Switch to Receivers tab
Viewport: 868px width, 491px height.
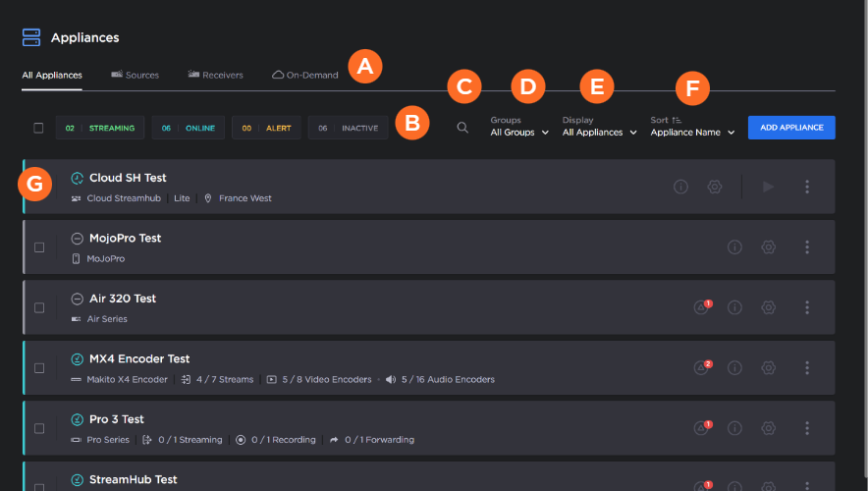pos(215,75)
